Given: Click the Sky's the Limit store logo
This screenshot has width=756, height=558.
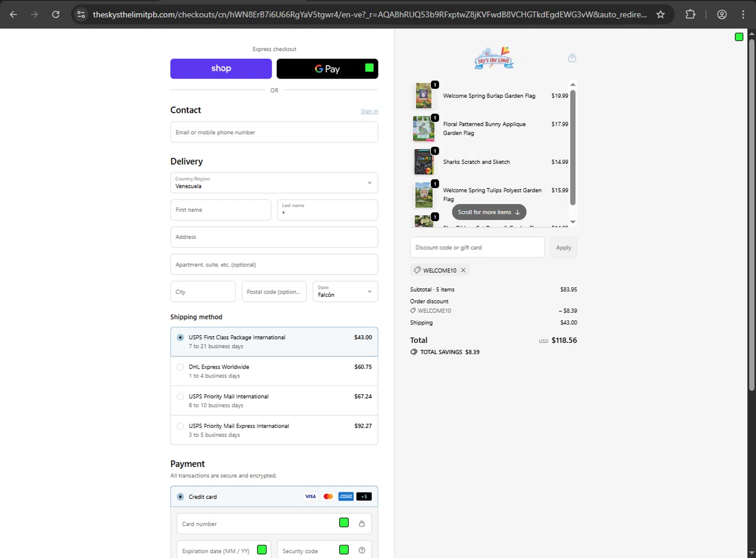Looking at the screenshot, I should click(493, 58).
